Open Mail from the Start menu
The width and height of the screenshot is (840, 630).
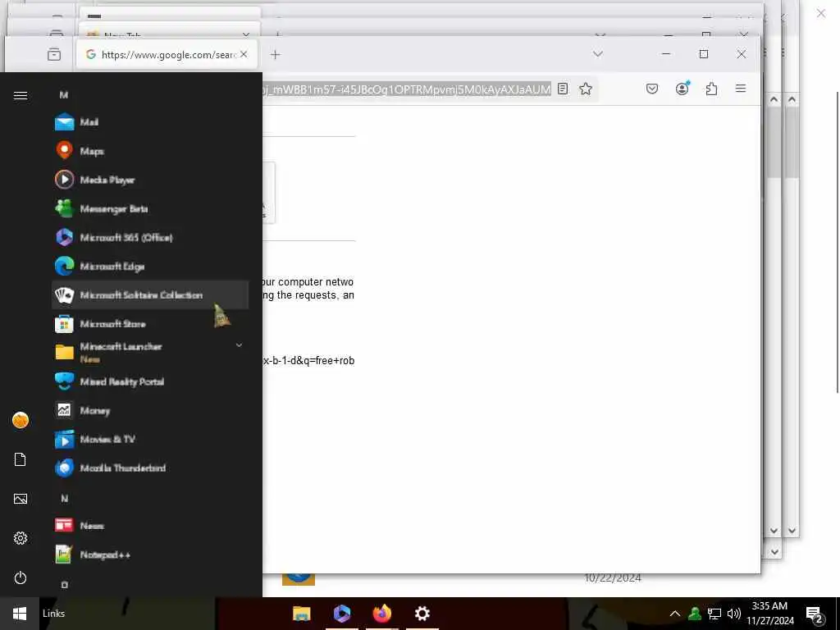(150, 122)
